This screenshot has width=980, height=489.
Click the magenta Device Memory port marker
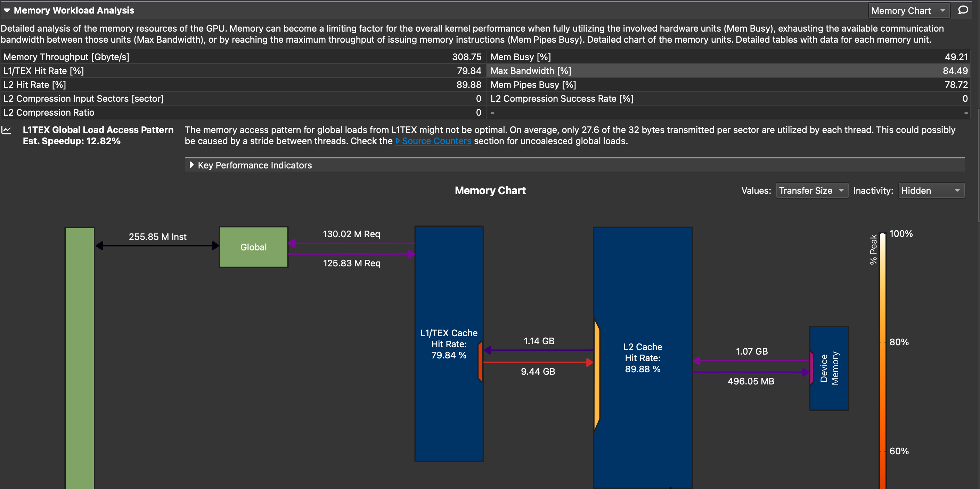tap(811, 367)
